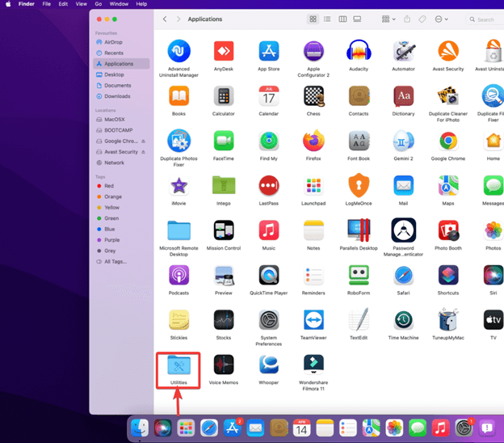Image resolution: width=504 pixels, height=443 pixels.
Task: Launch QuickTime Player
Action: [269, 275]
